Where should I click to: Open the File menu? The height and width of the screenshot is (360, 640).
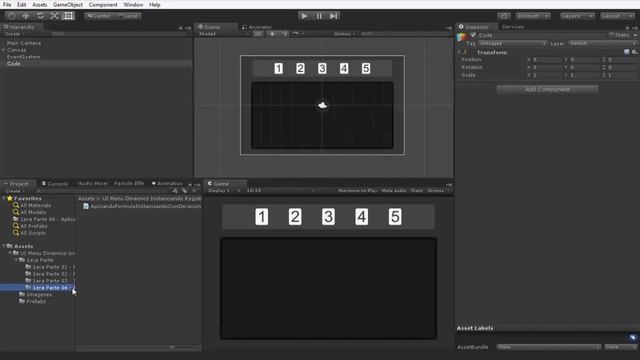coord(7,4)
